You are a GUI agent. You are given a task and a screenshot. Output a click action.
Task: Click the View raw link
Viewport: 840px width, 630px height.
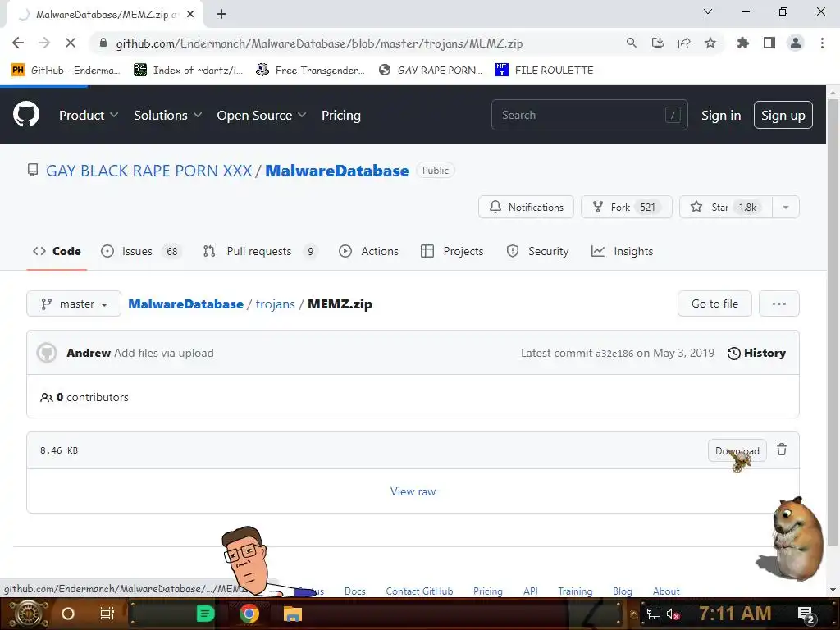coord(413,491)
